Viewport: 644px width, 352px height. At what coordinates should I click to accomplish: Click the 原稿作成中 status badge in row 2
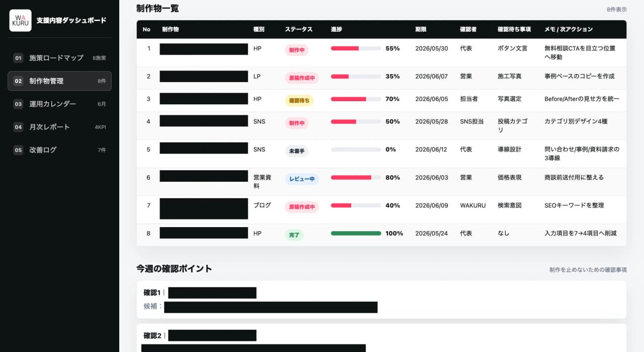[302, 78]
